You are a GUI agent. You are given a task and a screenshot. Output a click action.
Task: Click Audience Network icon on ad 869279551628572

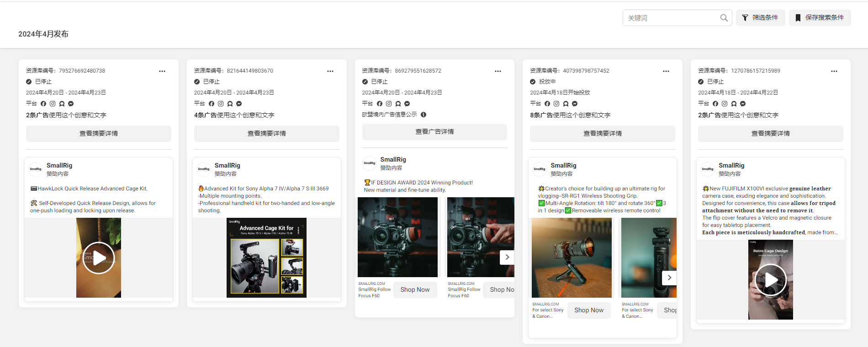tap(398, 104)
